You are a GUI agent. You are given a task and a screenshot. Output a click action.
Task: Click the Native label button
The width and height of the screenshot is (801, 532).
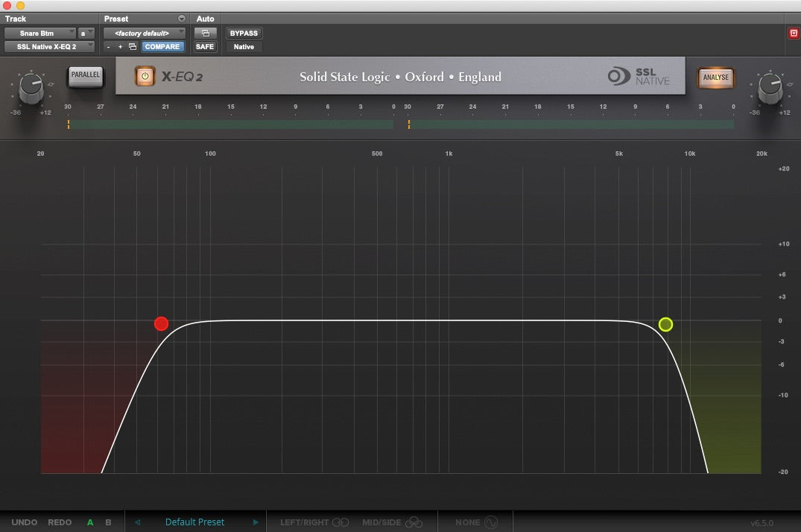point(244,46)
